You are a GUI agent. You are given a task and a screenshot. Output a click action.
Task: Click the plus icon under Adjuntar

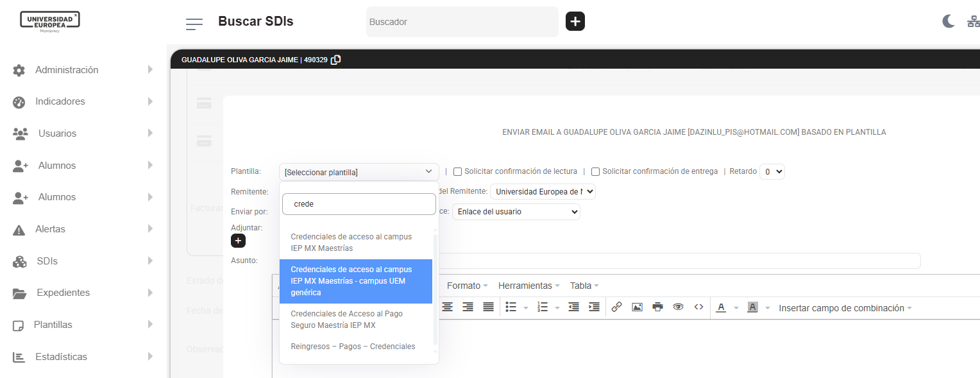(x=238, y=241)
